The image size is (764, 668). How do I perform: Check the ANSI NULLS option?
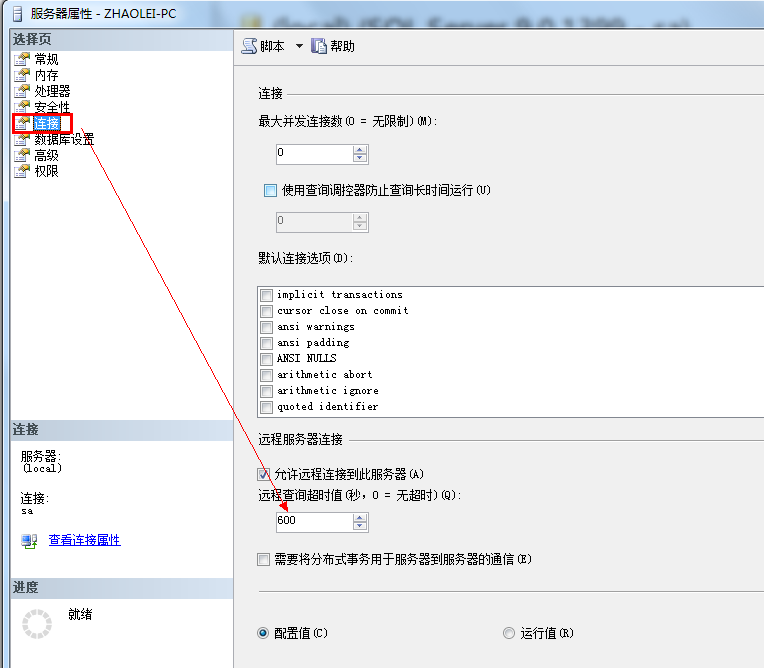pos(266,359)
